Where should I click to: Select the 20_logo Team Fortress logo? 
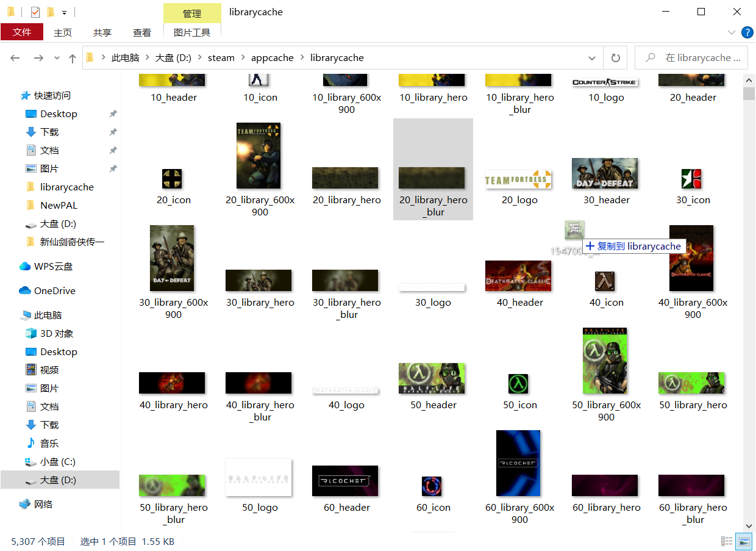tap(518, 179)
